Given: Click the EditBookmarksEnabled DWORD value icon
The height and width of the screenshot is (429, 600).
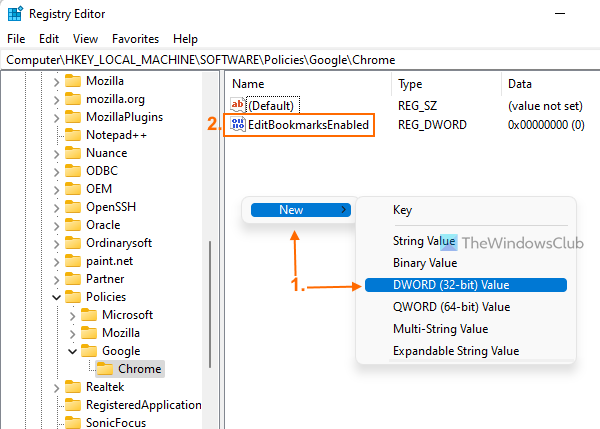Looking at the screenshot, I should coord(238,124).
